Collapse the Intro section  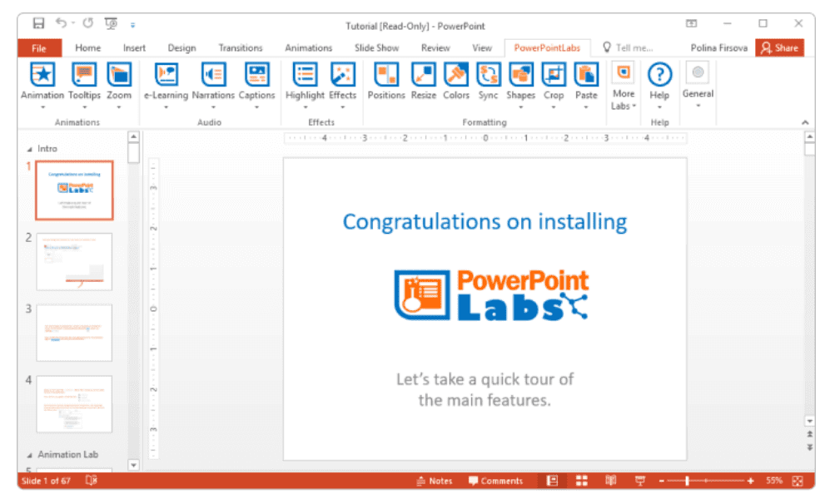pyautogui.click(x=30, y=149)
